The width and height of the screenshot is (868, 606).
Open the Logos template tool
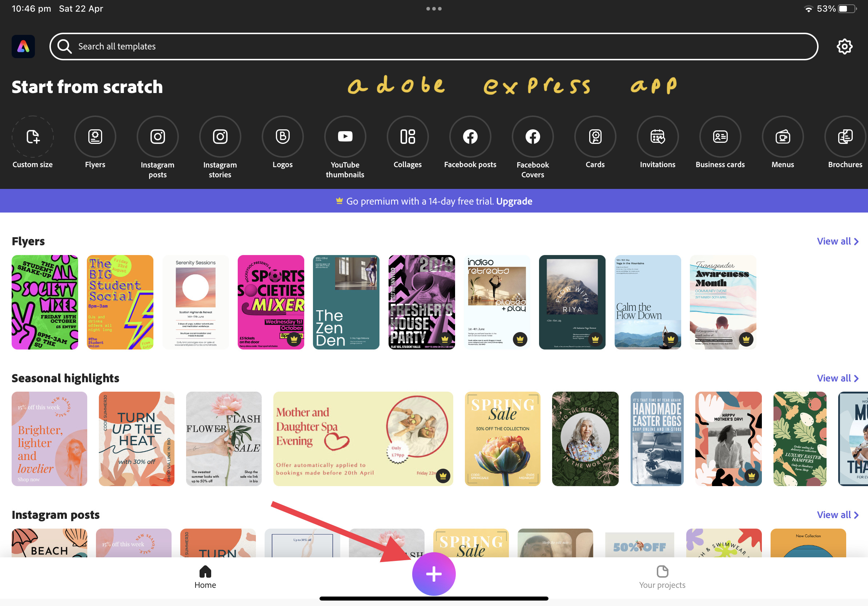(x=282, y=137)
